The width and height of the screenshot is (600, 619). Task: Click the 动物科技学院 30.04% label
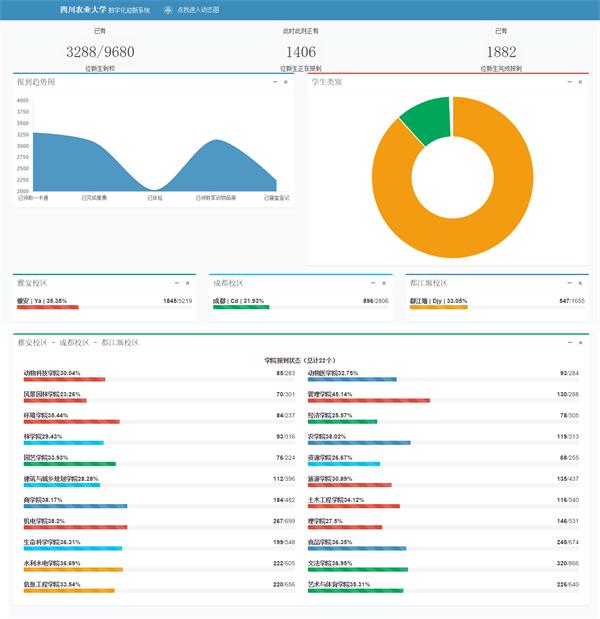[52, 373]
